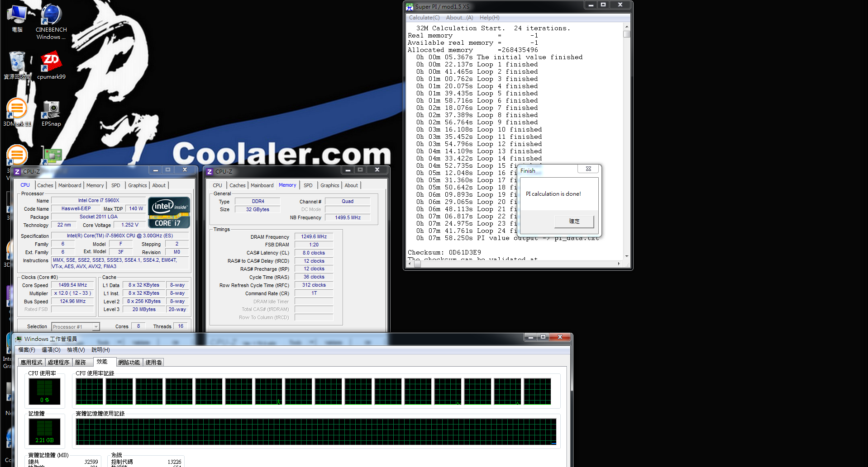Switch to Mainboard tab in left CPU-Z
868x467 pixels.
coord(70,185)
